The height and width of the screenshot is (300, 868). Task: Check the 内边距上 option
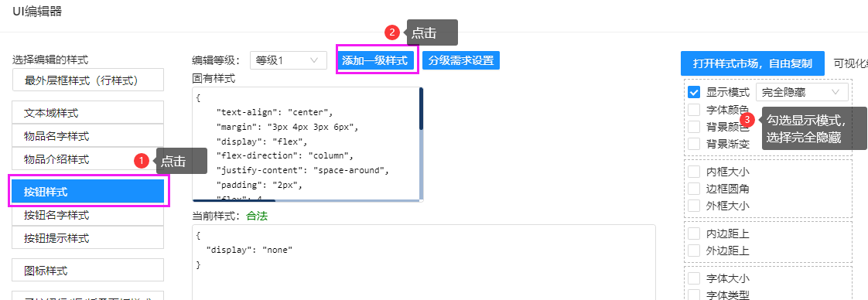point(694,233)
